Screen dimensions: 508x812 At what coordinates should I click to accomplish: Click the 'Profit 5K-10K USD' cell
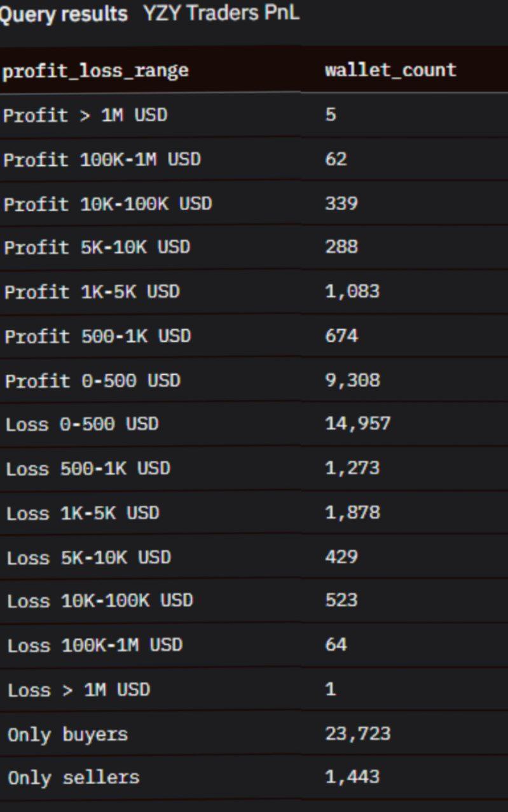click(97, 247)
